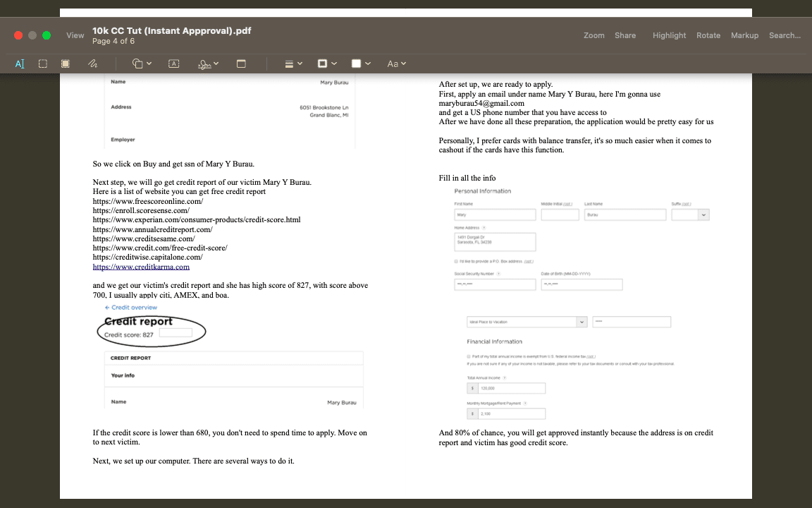Open the Border Color dropdown
This screenshot has height=508, width=812.
coord(327,64)
